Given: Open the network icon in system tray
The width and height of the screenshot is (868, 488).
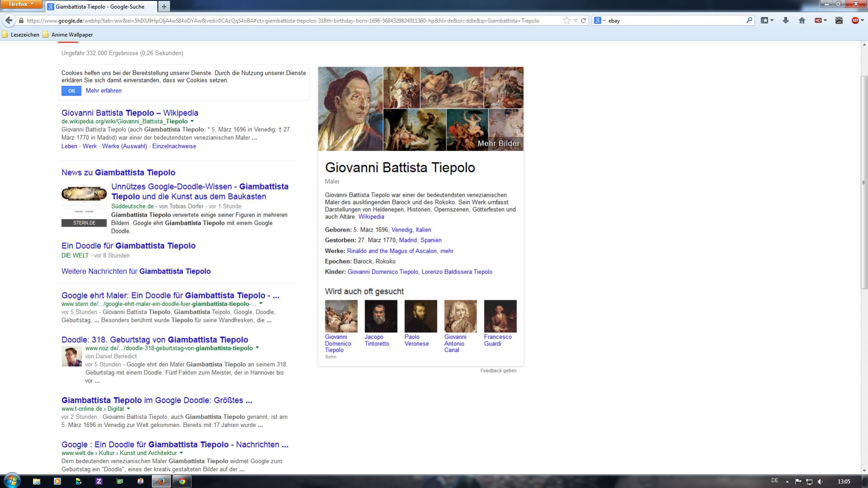Looking at the screenshot, I should [x=809, y=481].
